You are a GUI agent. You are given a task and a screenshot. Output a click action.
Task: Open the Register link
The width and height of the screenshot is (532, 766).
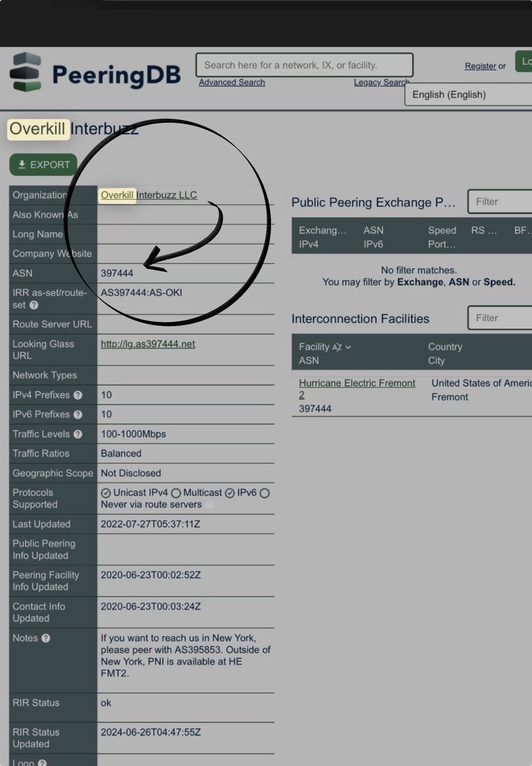click(480, 66)
